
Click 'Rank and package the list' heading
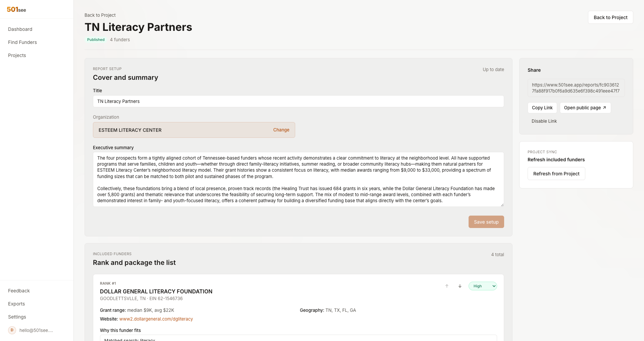tap(134, 263)
